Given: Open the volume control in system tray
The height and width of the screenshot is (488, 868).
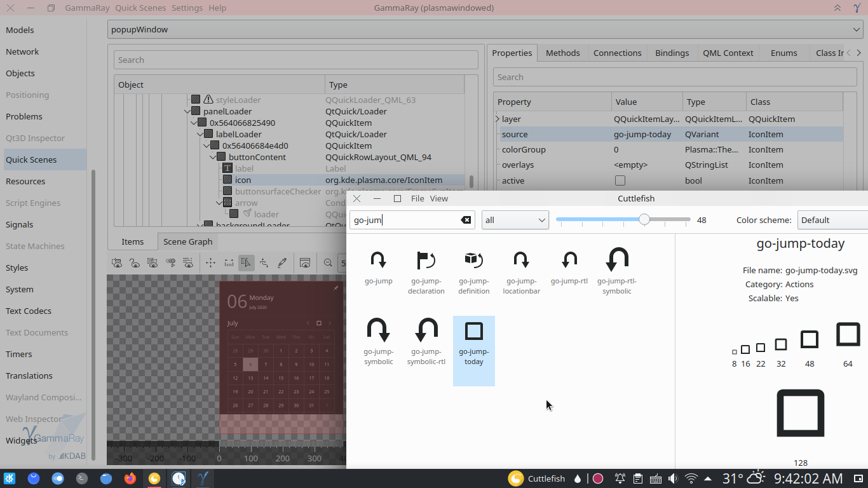Looking at the screenshot, I should click(673, 478).
